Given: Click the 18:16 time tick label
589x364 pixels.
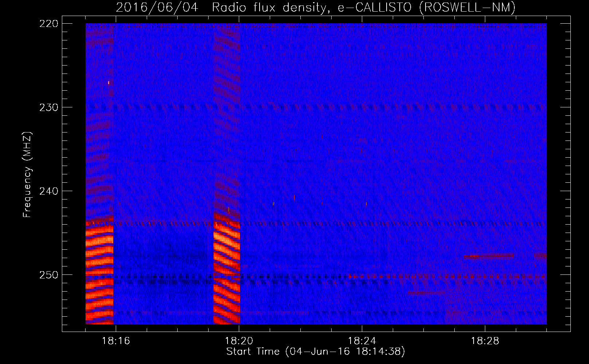Looking at the screenshot, I should tap(116, 341).
